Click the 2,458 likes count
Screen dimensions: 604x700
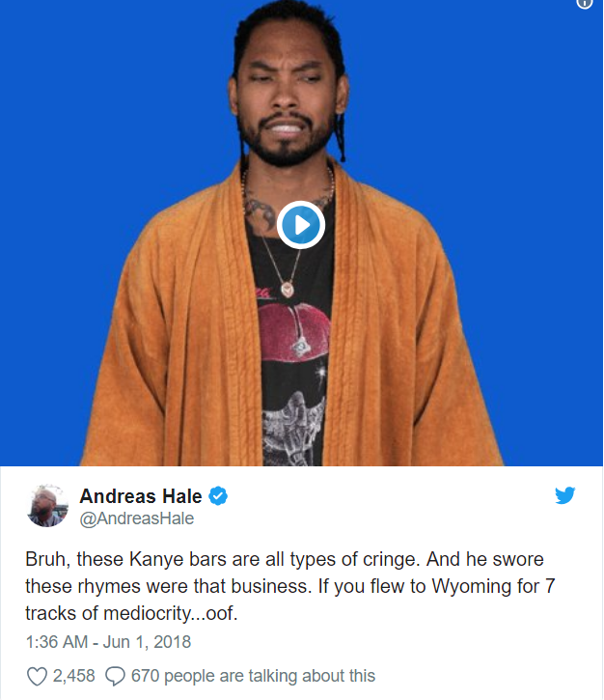click(x=74, y=676)
